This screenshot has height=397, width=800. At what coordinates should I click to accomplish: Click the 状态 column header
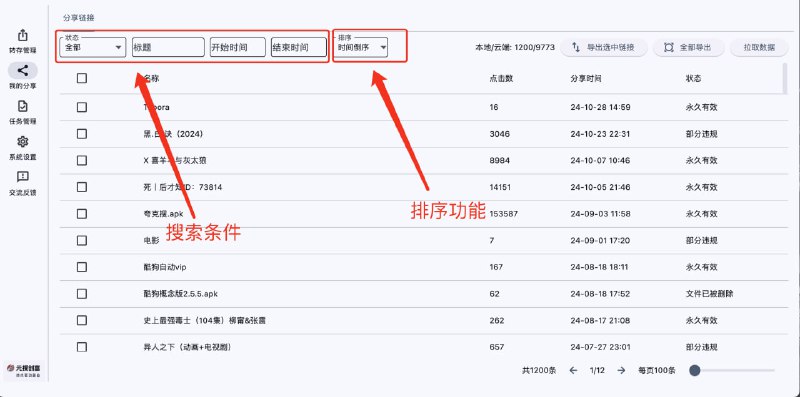click(x=693, y=78)
